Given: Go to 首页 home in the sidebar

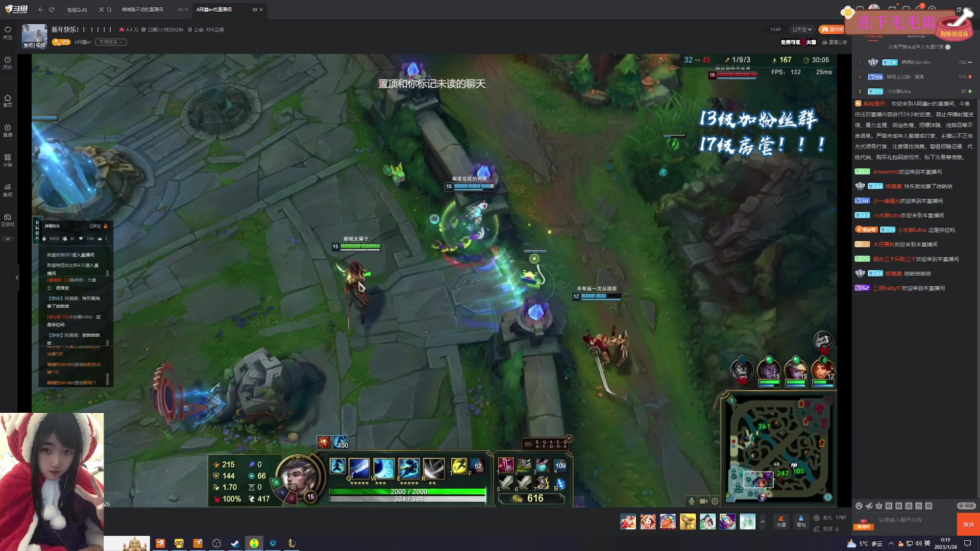Looking at the screenshot, I should pos(8,101).
